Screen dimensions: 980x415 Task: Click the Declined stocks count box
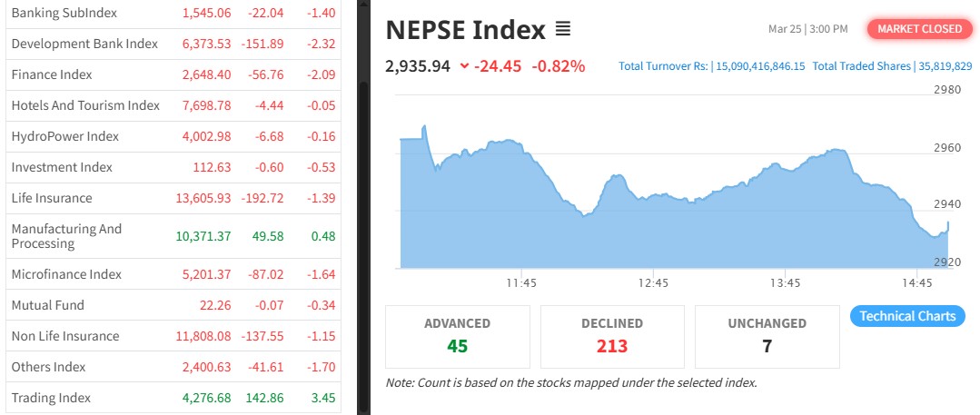point(612,336)
